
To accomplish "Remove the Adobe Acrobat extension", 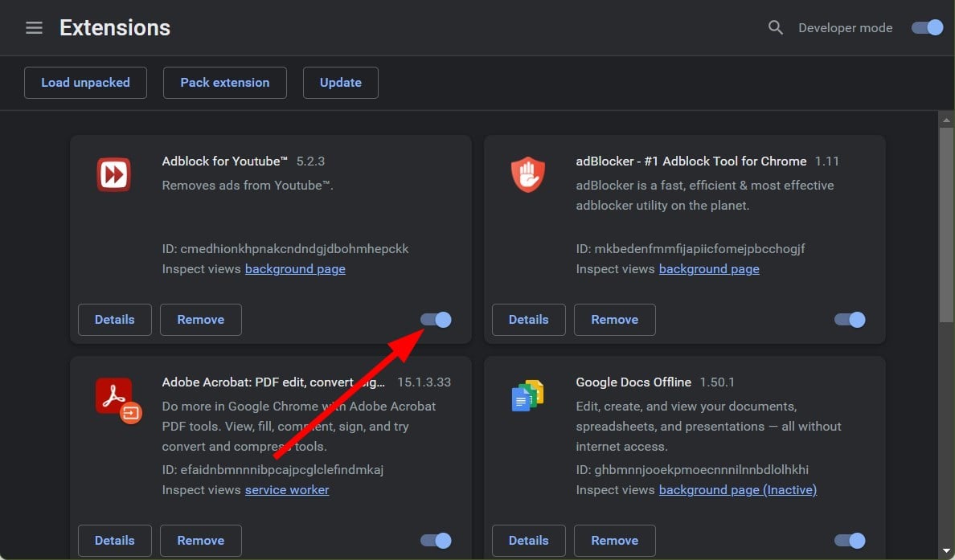I will click(x=201, y=541).
